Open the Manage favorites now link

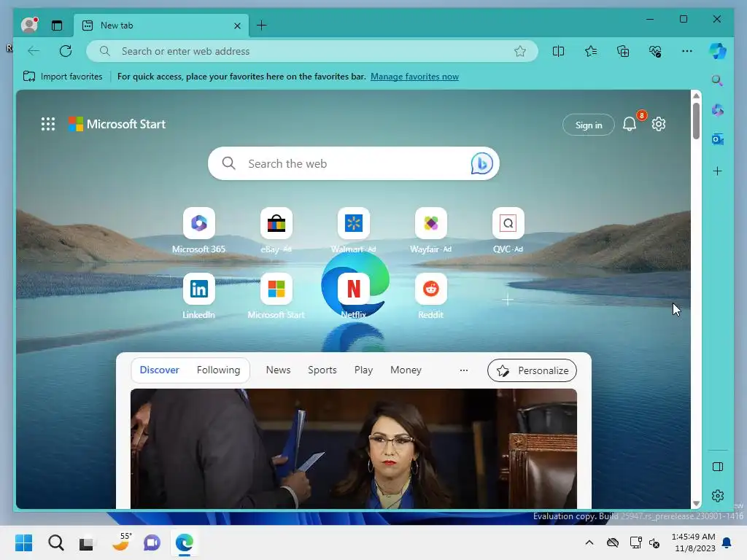click(414, 76)
